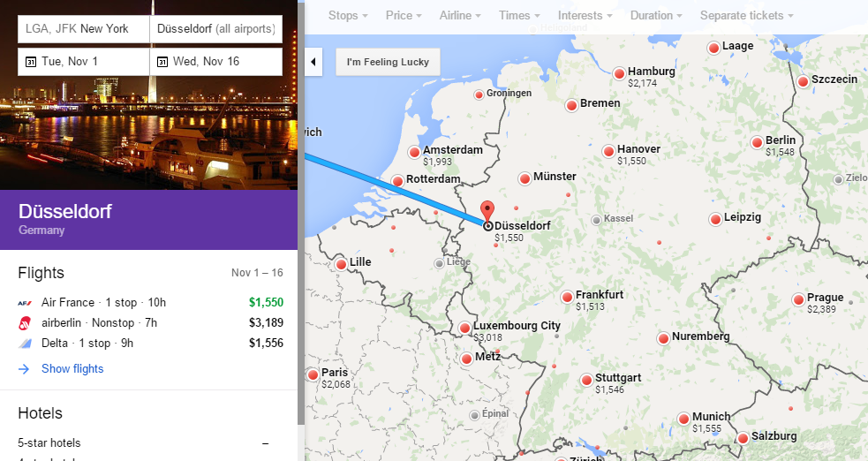This screenshot has width=868, height=461.
Task: Click the Hamburg airport marker dot
Action: tap(619, 73)
